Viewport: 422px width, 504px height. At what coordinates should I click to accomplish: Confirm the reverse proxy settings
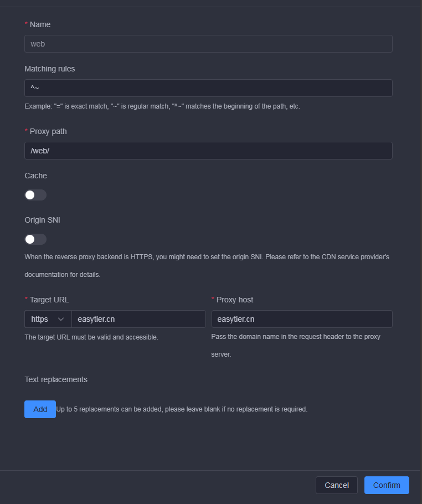[x=387, y=485]
